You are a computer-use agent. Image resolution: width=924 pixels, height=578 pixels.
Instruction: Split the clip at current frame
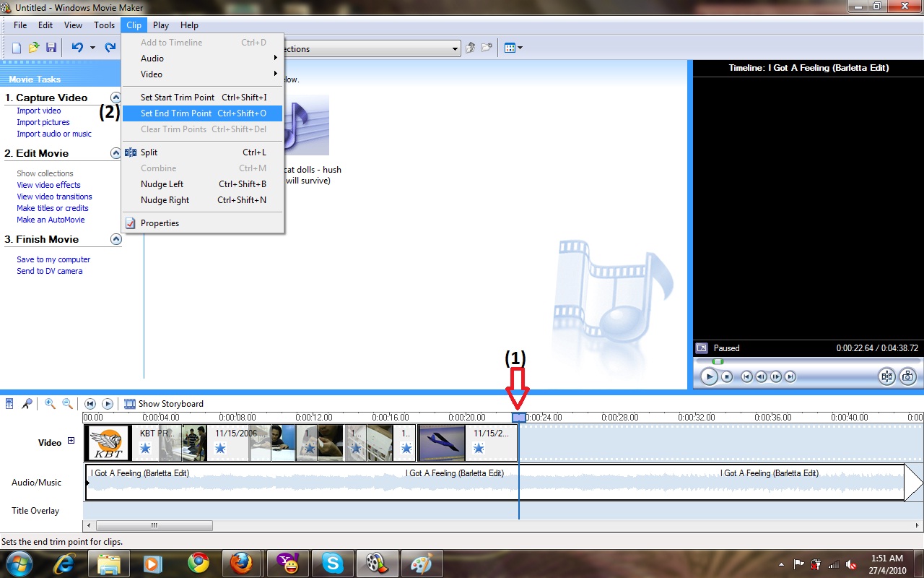887,376
